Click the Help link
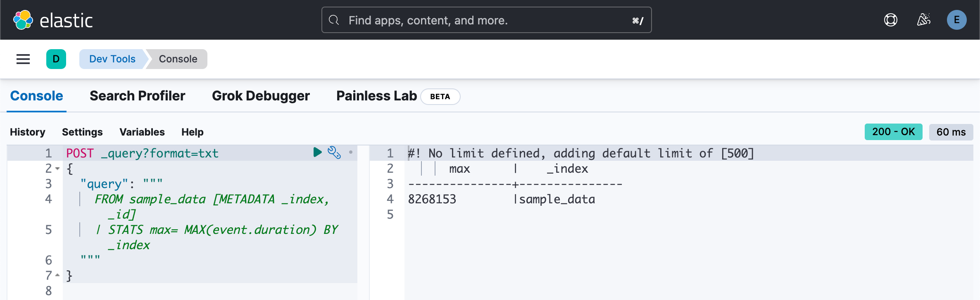 [192, 132]
